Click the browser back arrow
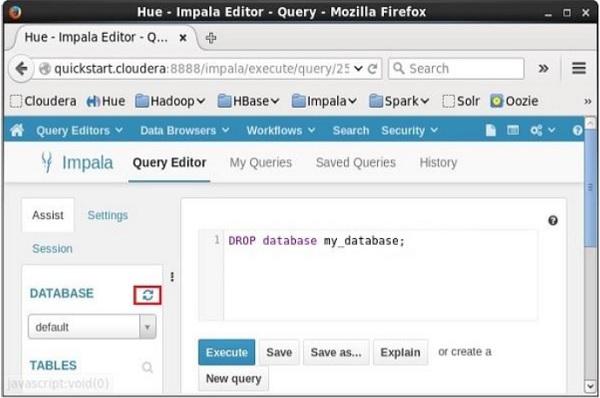 pyautogui.click(x=21, y=69)
